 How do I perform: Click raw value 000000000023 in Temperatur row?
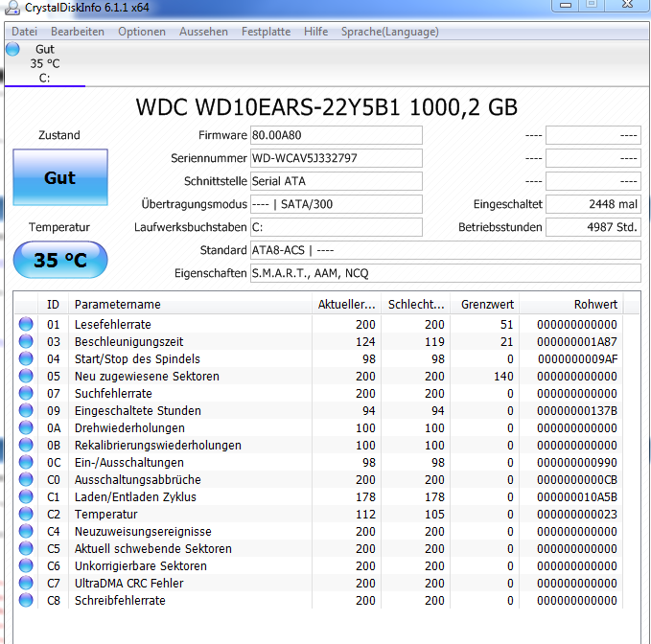pyautogui.click(x=576, y=514)
